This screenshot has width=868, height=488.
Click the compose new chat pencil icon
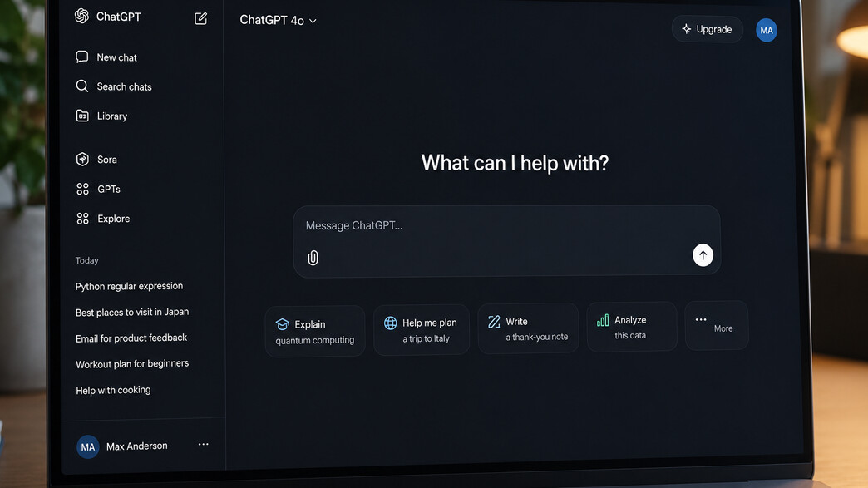[x=201, y=18]
